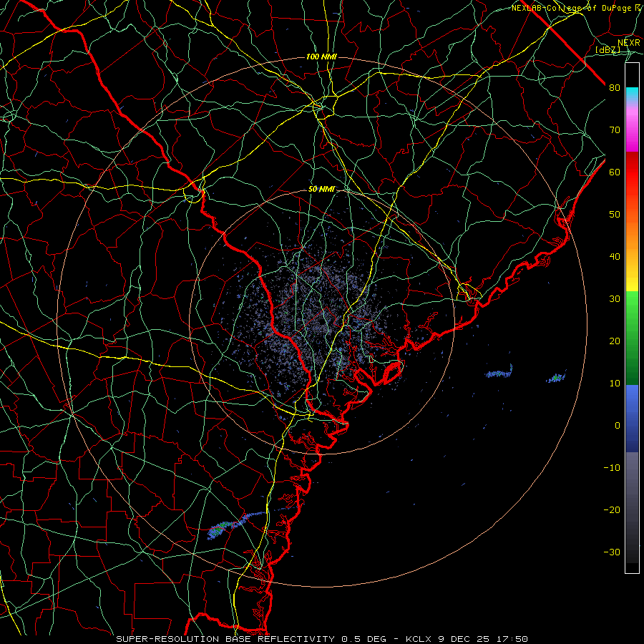Select the cyan band atop the color scale
Image resolution: width=644 pixels, height=644 pixels.
[x=632, y=94]
